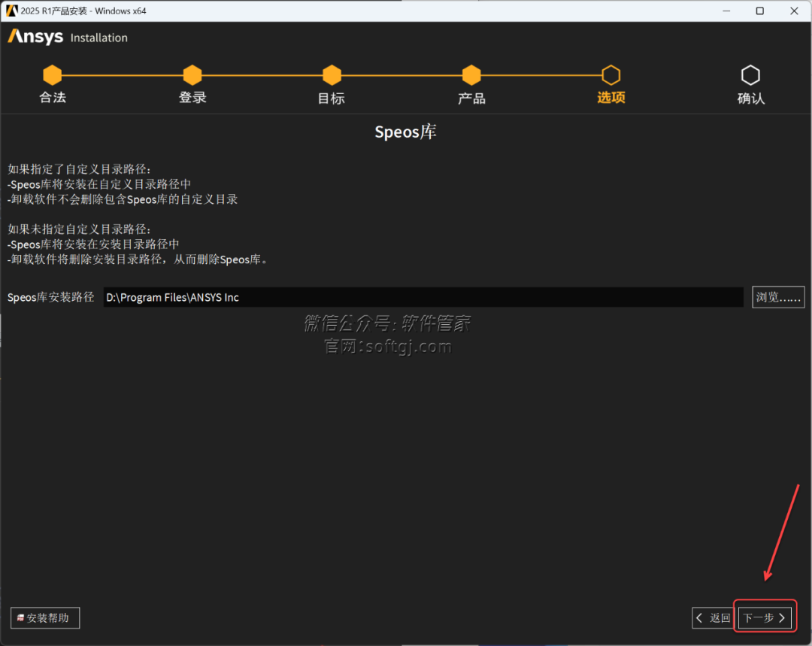
Task: Click the Speos库安装路径 input field
Action: tap(423, 297)
